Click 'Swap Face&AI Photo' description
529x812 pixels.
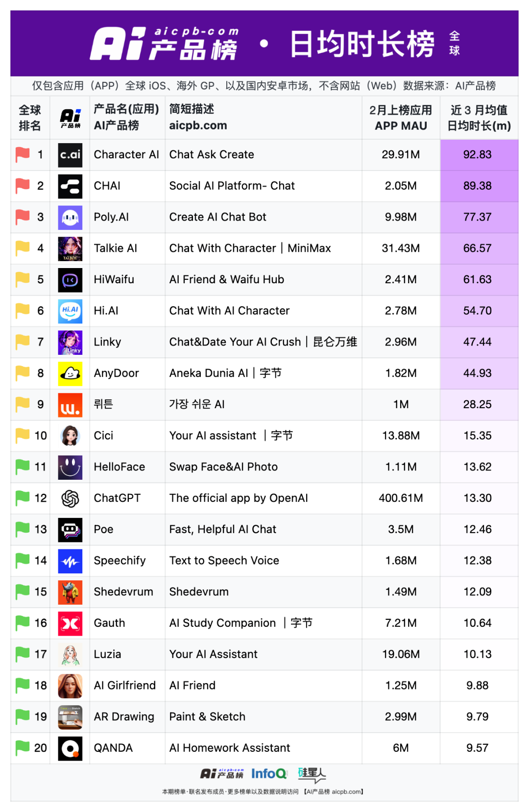(223, 467)
